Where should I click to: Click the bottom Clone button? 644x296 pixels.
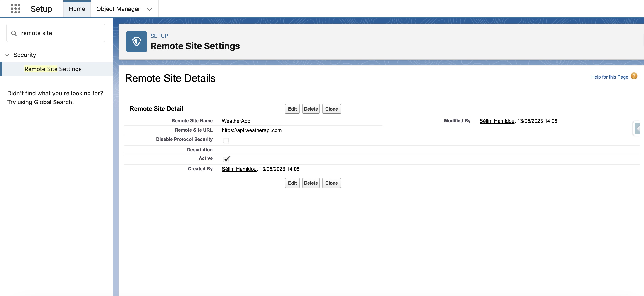coord(331,183)
